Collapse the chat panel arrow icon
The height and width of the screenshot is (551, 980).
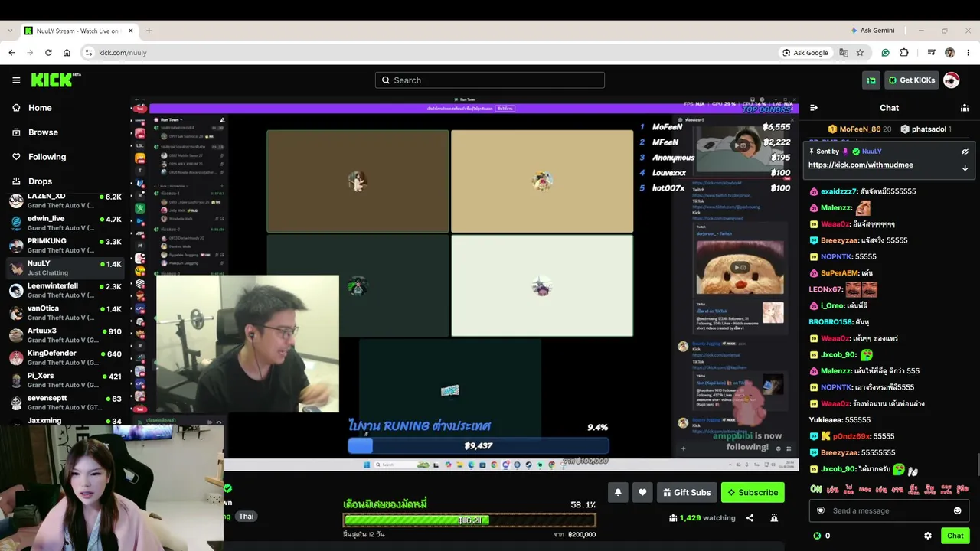pos(814,108)
